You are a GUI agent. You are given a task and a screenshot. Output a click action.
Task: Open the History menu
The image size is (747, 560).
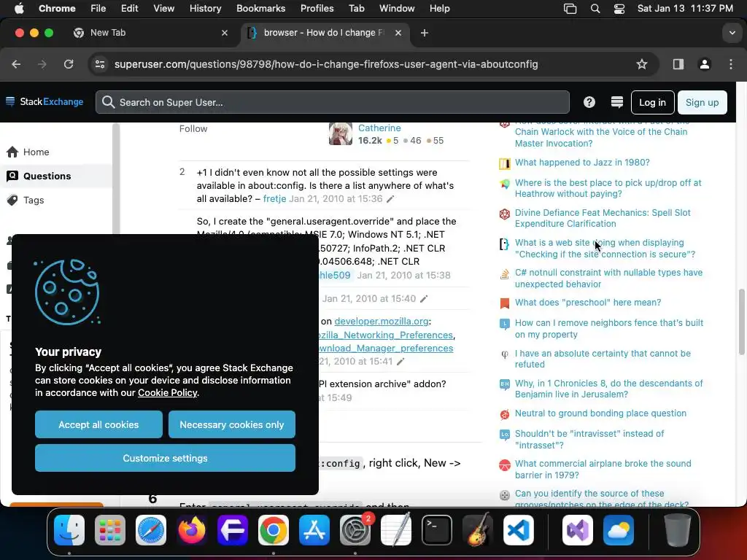click(205, 9)
